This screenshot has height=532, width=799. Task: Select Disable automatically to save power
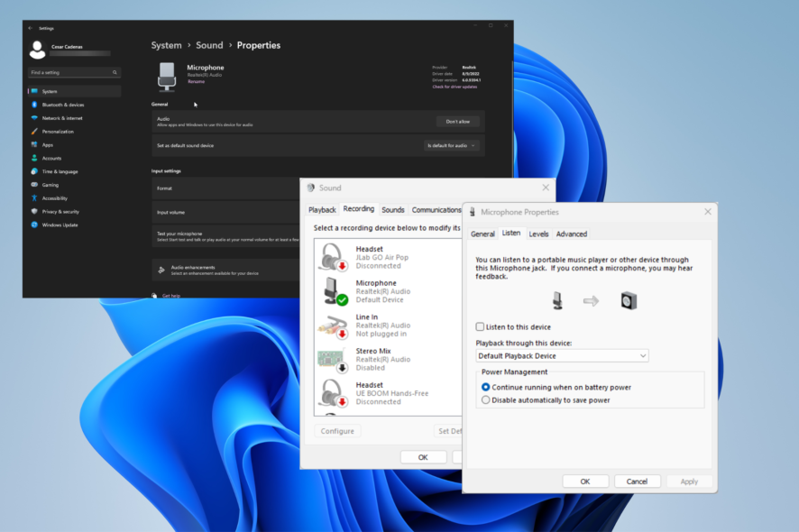[485, 400]
